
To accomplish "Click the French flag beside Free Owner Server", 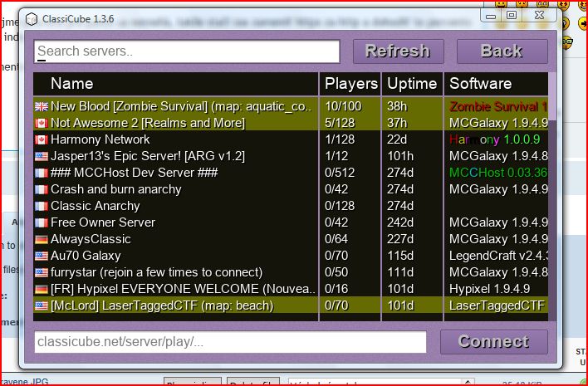I will [x=42, y=222].
